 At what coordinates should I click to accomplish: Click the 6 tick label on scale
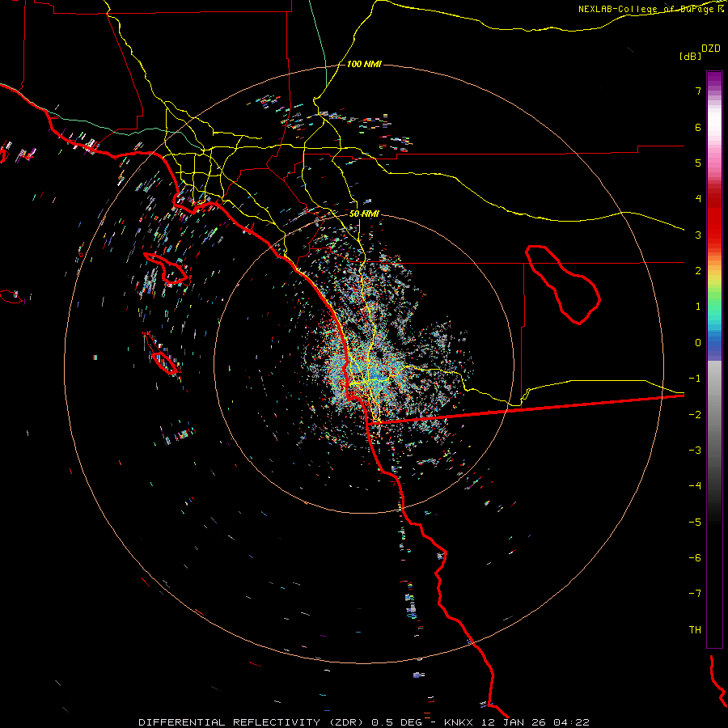pyautogui.click(x=698, y=127)
